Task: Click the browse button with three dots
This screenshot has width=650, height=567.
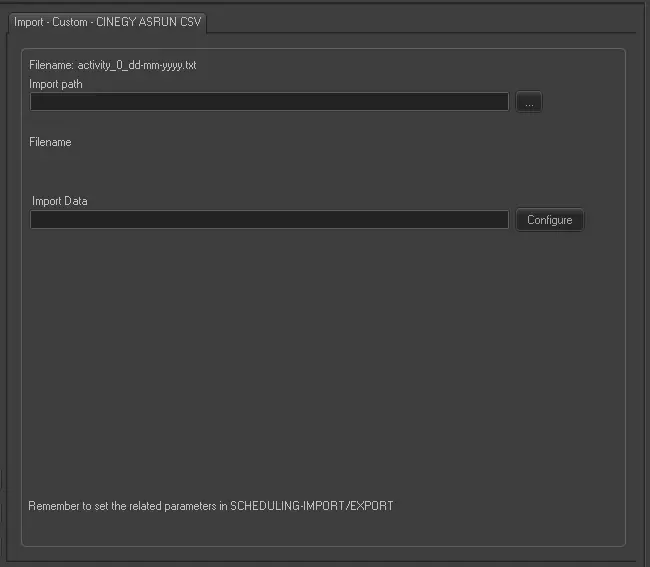Action: pyautogui.click(x=529, y=102)
